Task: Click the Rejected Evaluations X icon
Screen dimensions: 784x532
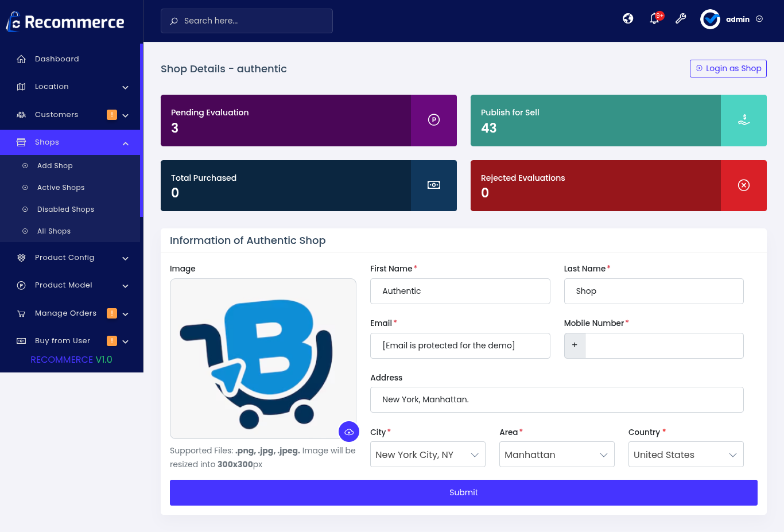Action: point(744,185)
